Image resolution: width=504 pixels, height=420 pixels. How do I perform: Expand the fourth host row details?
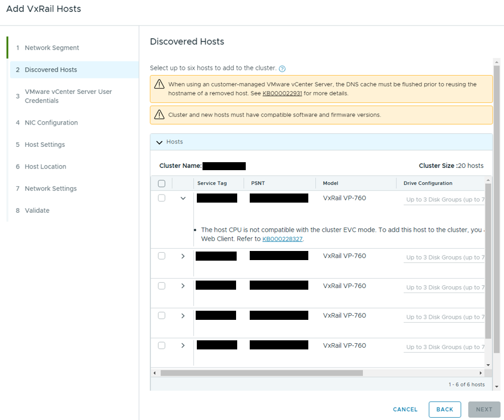pos(183,316)
